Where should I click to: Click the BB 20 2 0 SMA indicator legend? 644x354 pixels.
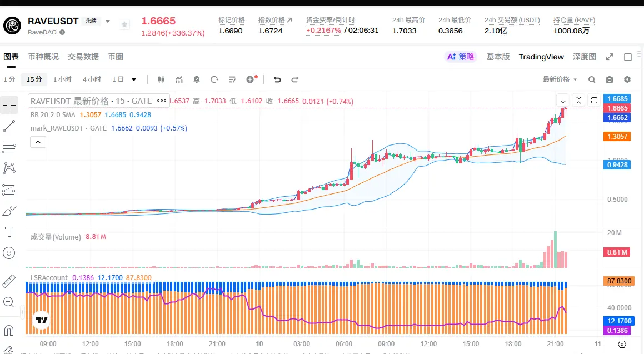(53, 115)
